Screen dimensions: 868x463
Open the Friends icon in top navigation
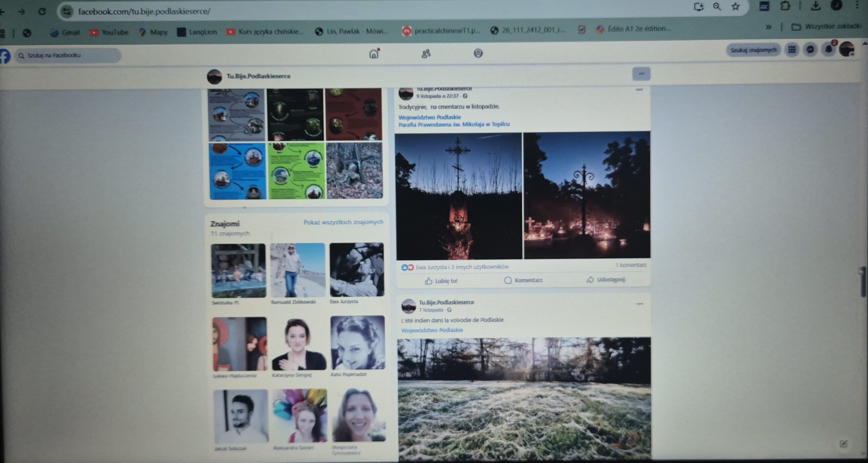(426, 54)
